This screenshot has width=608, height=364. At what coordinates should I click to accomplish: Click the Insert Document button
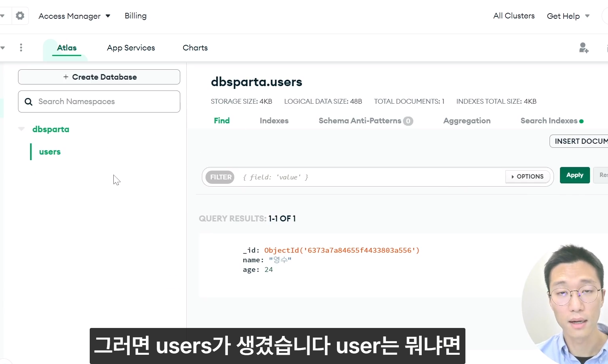[579, 141]
